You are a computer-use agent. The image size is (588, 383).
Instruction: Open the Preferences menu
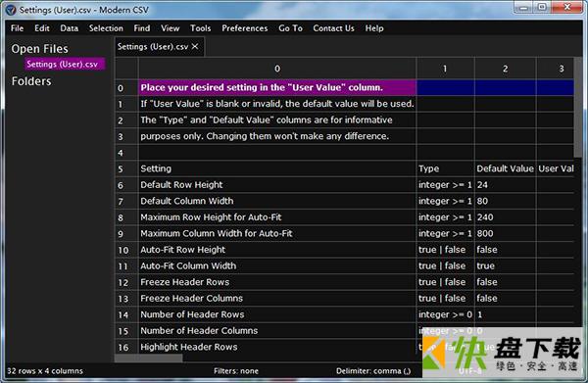(x=244, y=28)
